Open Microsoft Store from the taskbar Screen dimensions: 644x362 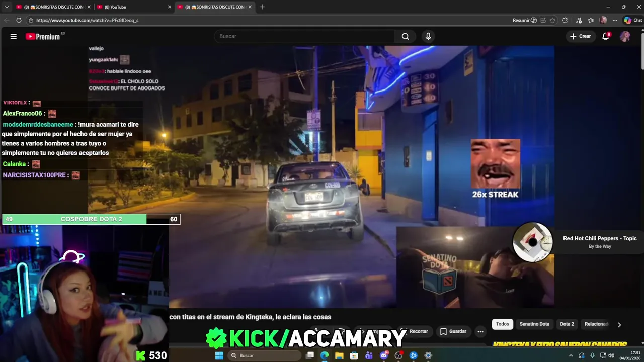tap(354, 355)
